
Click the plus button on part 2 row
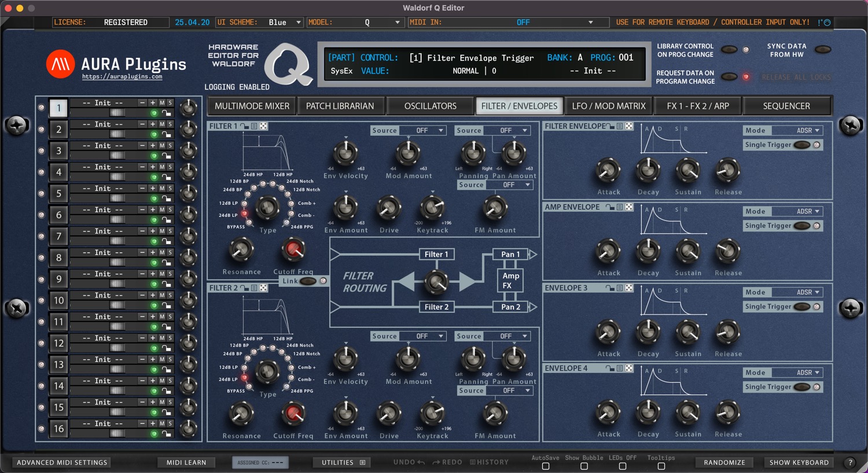point(153,124)
